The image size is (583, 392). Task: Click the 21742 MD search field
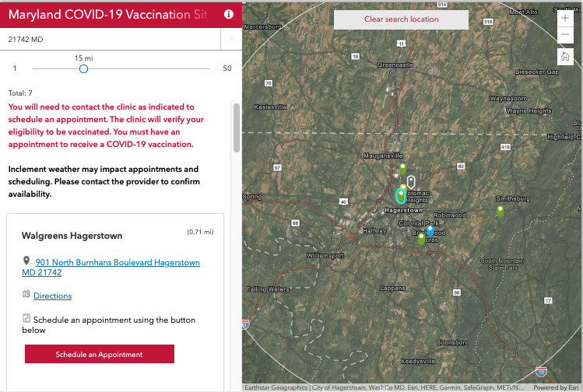point(110,39)
